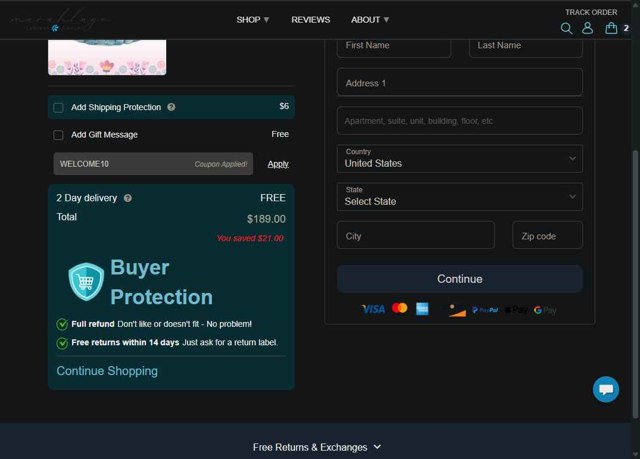This screenshot has width=640, height=459.
Task: Click the Buyer Protection shield icon
Action: point(86,282)
